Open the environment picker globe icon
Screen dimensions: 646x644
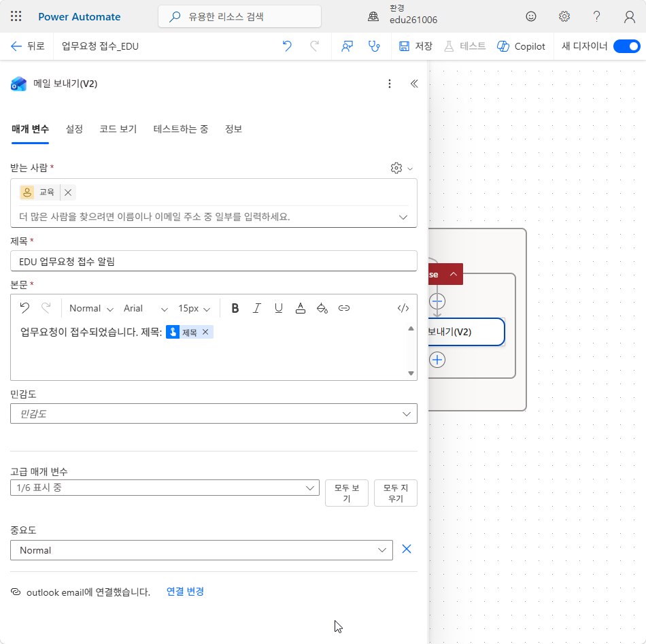click(373, 16)
